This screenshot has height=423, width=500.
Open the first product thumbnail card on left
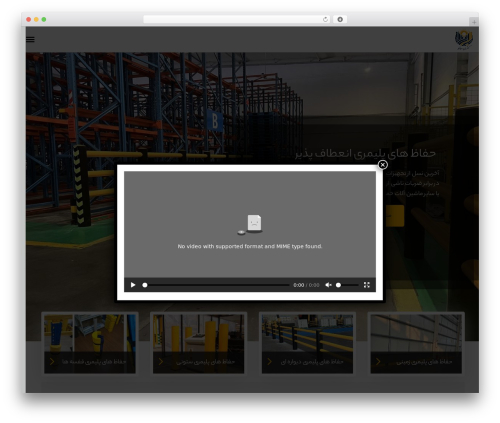click(90, 344)
